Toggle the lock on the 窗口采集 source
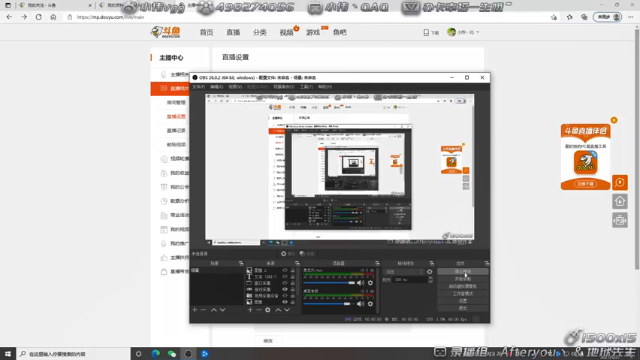640x360 pixels. point(292,283)
